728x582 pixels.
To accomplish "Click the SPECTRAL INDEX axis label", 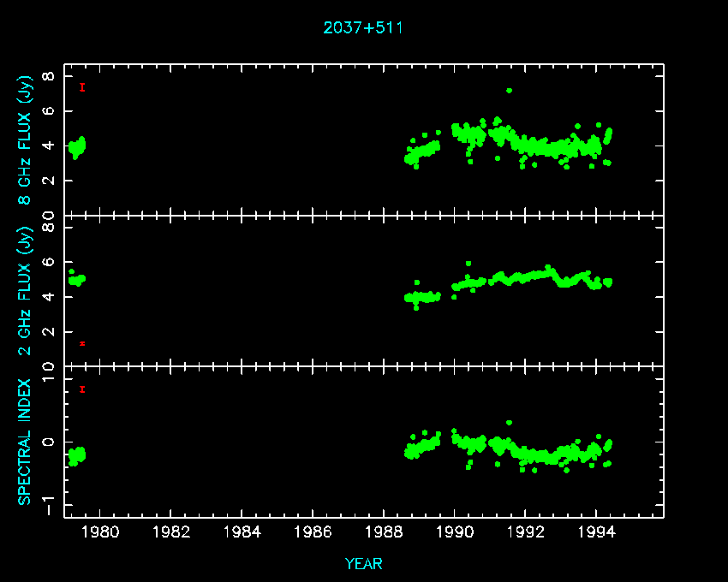I will pyautogui.click(x=26, y=441).
